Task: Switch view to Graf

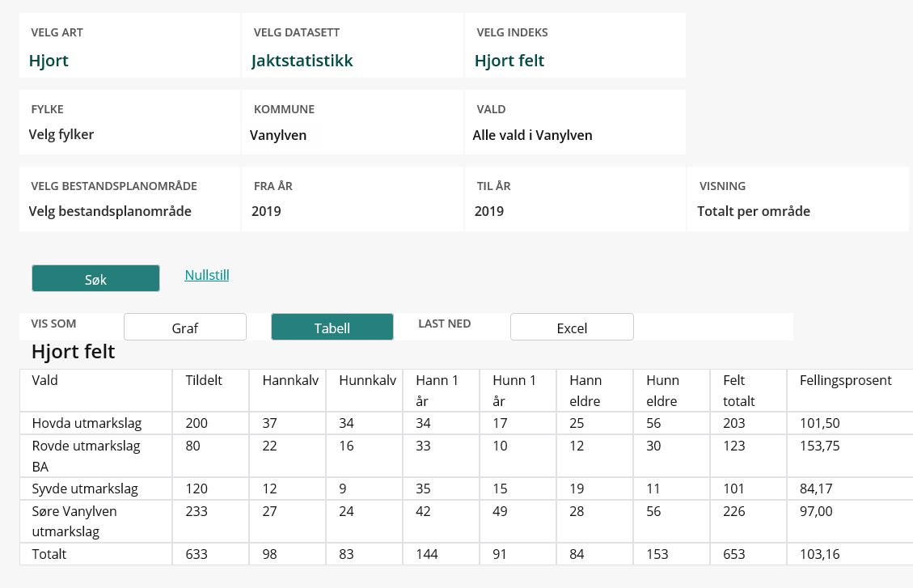Action: pyautogui.click(x=185, y=328)
